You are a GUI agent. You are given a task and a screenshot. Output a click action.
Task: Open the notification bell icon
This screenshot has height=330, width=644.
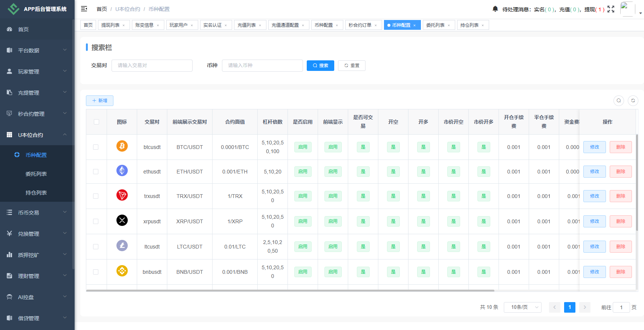click(x=495, y=9)
